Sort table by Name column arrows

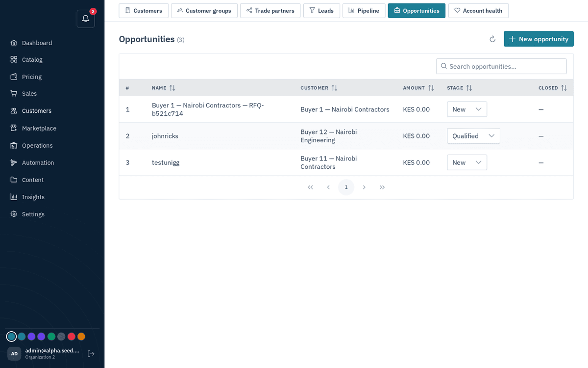click(172, 88)
